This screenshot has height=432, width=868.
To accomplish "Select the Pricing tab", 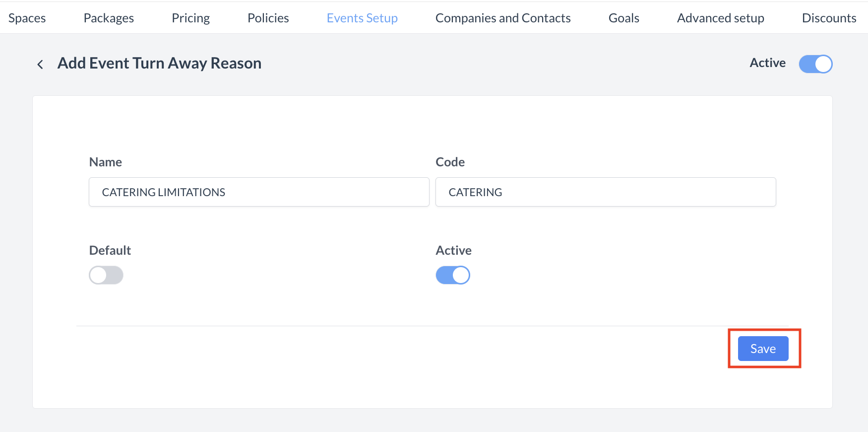I will 191,18.
